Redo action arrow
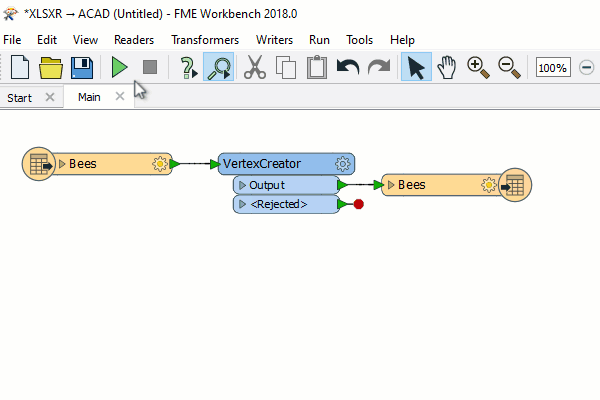 tap(379, 67)
